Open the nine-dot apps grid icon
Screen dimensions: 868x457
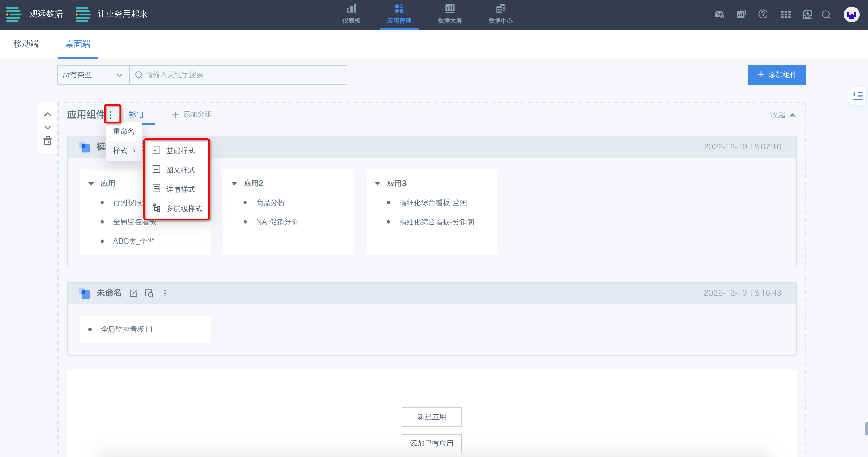pos(786,14)
